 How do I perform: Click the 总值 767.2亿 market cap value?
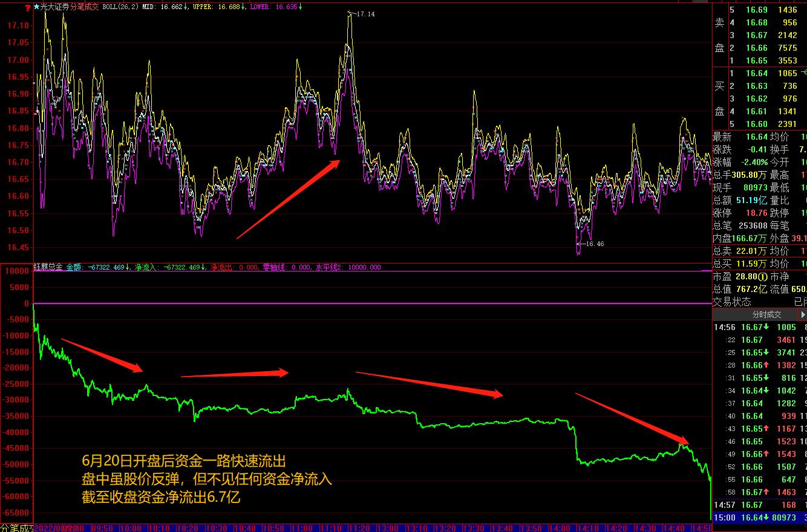tap(751, 289)
